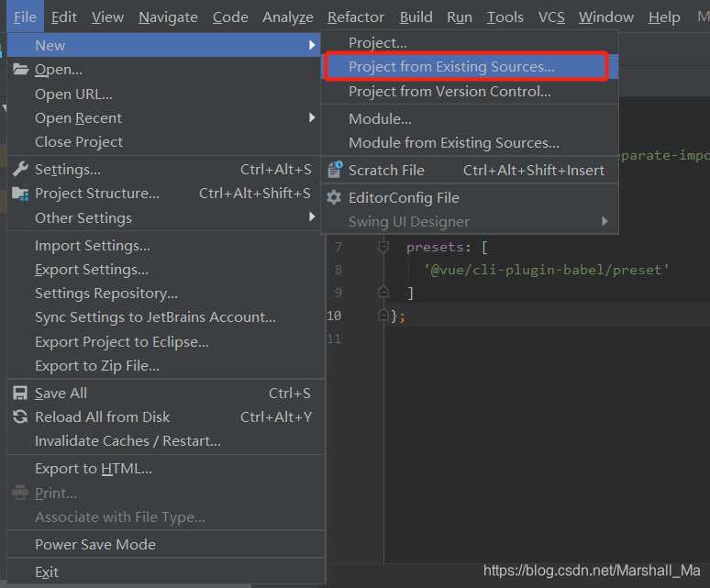This screenshot has width=710, height=588.
Task: Open the Code menu
Action: (230, 17)
